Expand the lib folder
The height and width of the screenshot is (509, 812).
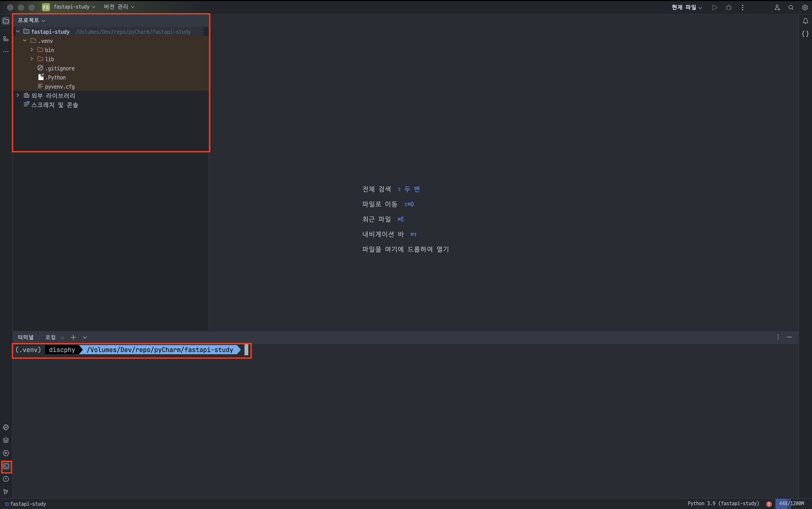(32, 59)
